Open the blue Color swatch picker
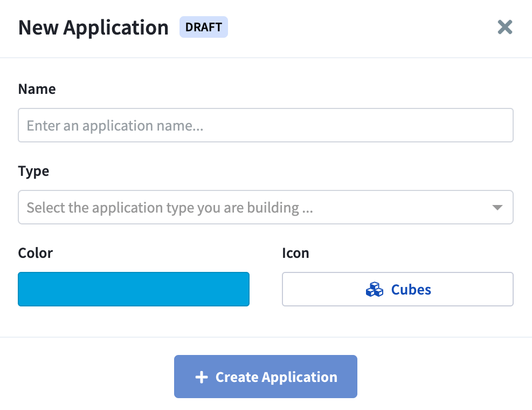 (x=134, y=289)
